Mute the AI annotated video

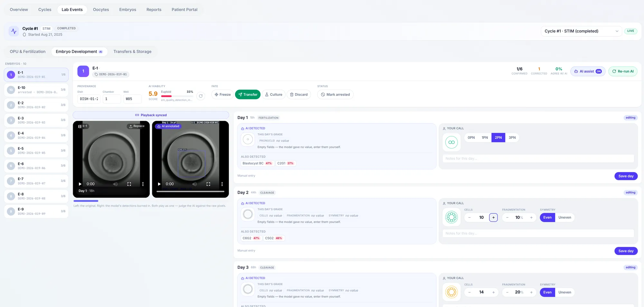click(x=194, y=184)
